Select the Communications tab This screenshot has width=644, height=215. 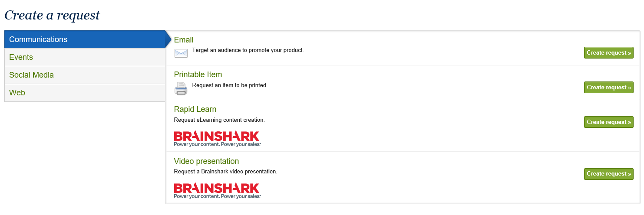pyautogui.click(x=38, y=39)
